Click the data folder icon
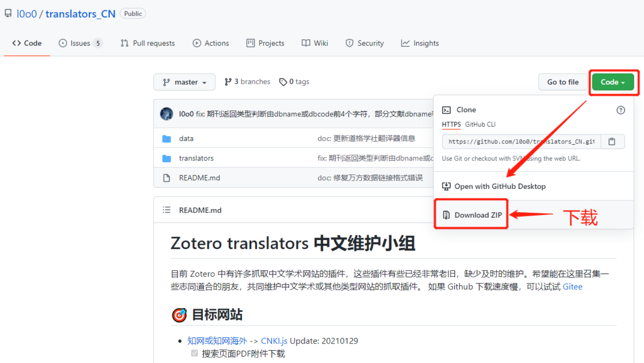The image size is (644, 363). (166, 139)
